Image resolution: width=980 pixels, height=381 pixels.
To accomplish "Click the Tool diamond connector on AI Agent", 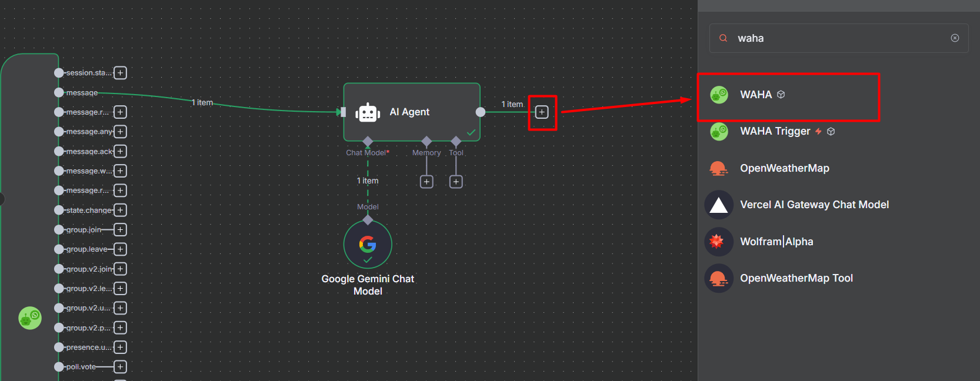I will coord(456,141).
